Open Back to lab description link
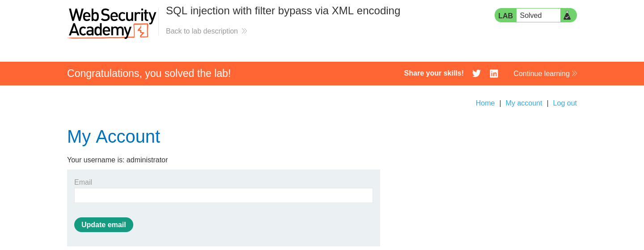 (202, 31)
